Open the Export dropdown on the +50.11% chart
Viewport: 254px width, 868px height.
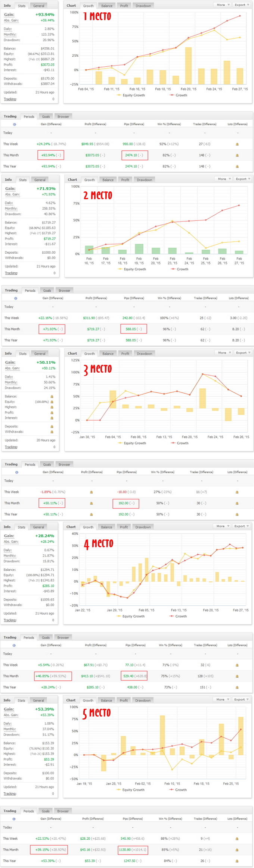[243, 352]
